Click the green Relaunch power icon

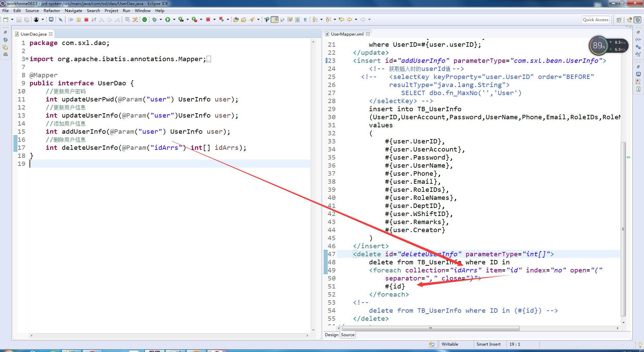[145, 19]
